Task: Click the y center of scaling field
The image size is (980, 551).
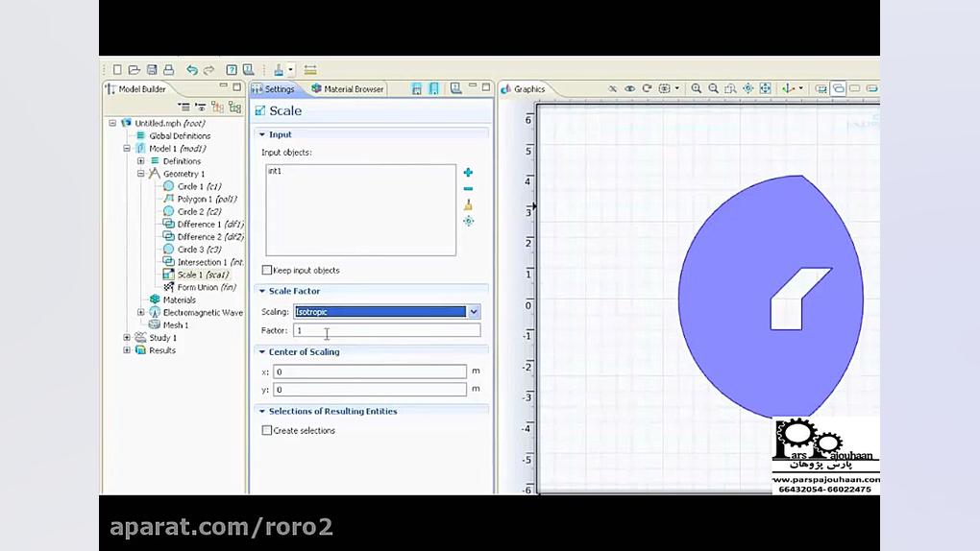Action: point(370,389)
